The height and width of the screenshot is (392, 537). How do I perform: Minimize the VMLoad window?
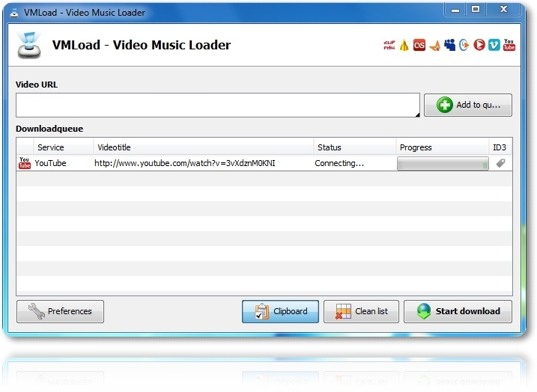pos(455,10)
